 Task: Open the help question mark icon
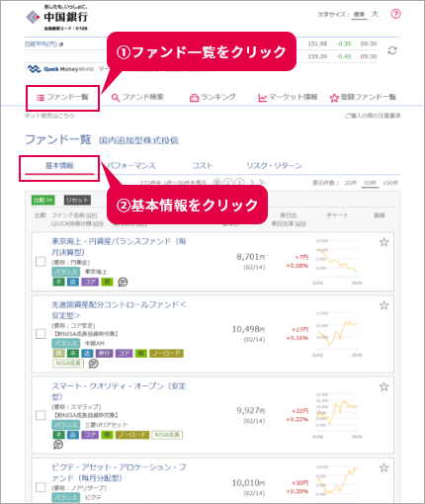(395, 14)
